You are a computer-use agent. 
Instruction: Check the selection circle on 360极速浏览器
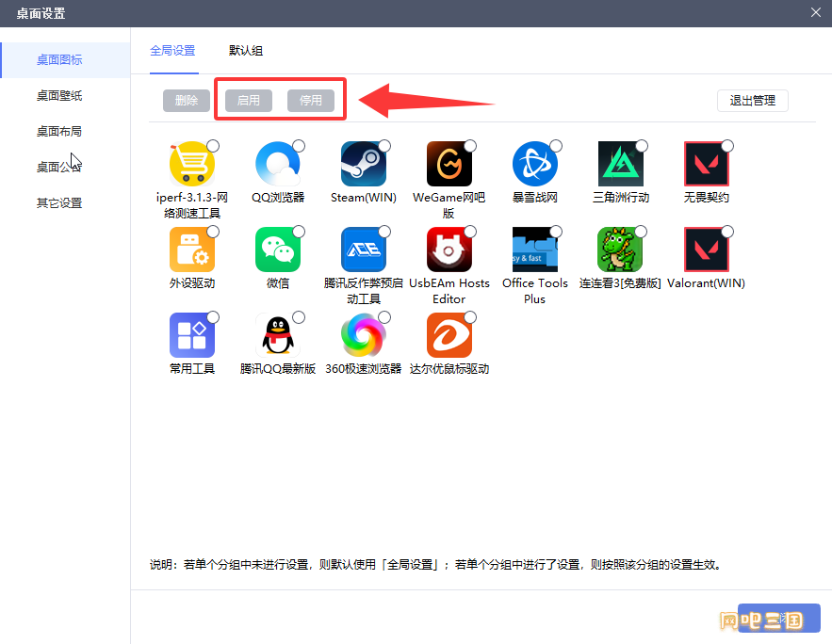pyautogui.click(x=384, y=317)
